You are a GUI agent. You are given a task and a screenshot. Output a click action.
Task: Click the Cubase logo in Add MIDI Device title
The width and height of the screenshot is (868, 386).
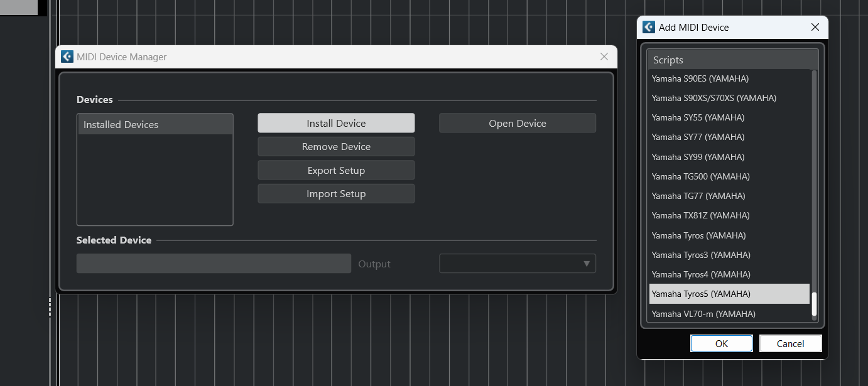pyautogui.click(x=649, y=27)
